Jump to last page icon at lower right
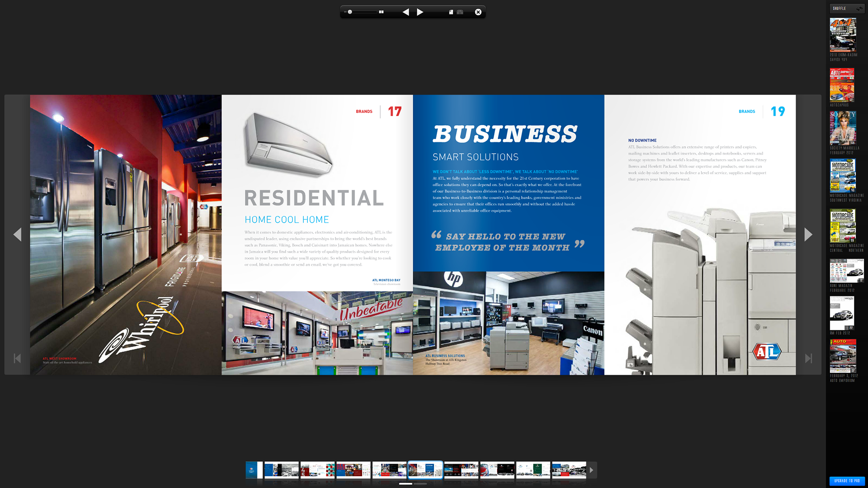The width and height of the screenshot is (868, 488). coord(808,358)
